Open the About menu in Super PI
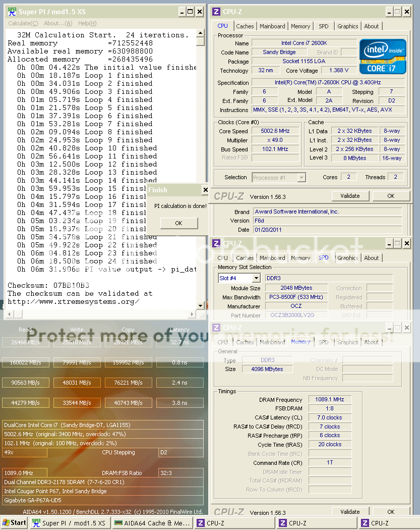420x530 pixels. point(58,23)
